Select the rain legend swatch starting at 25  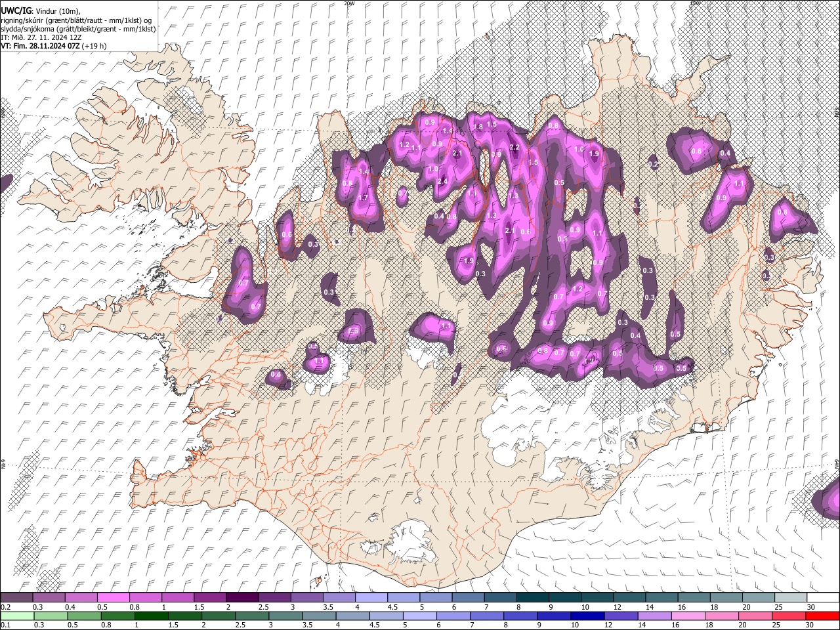(x=789, y=616)
